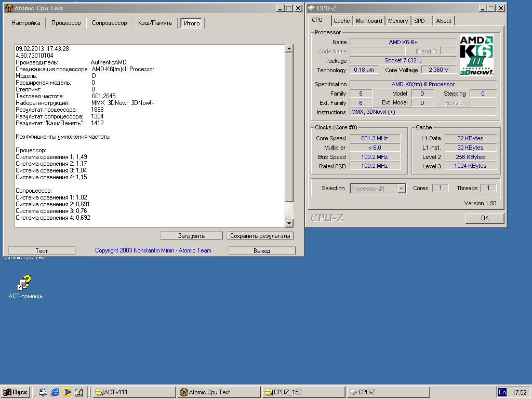Image resolution: width=532 pixels, height=399 pixels.
Task: Open the Пуск start menu
Action: [16, 392]
